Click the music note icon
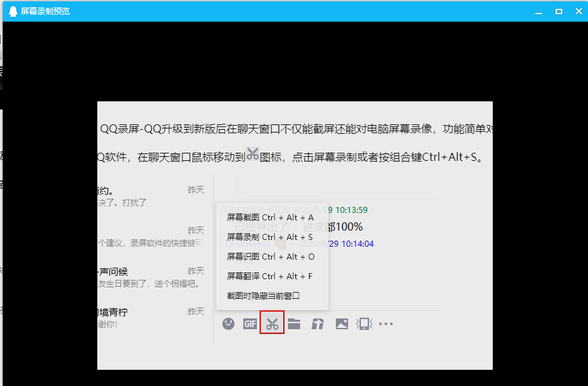Image resolution: width=588 pixels, height=386 pixels. (x=318, y=324)
